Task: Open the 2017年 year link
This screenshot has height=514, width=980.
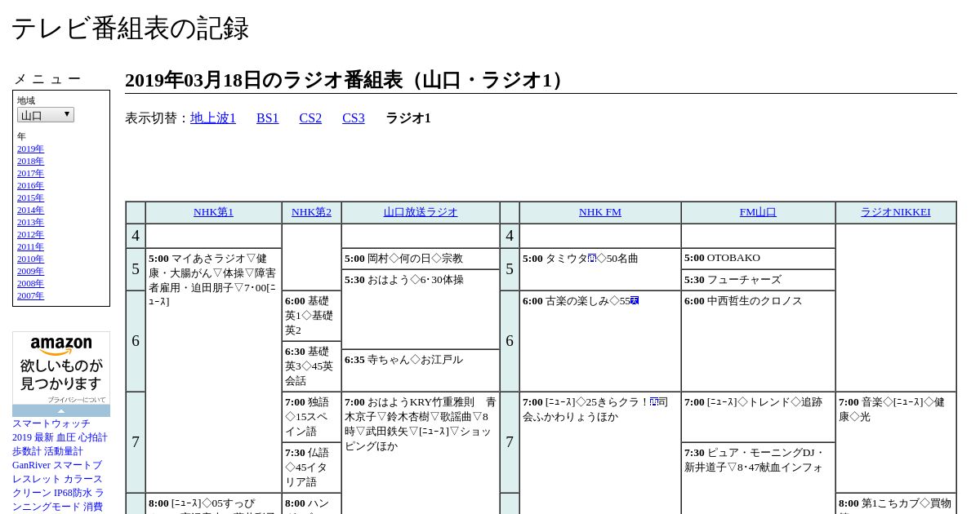Action: (30, 174)
